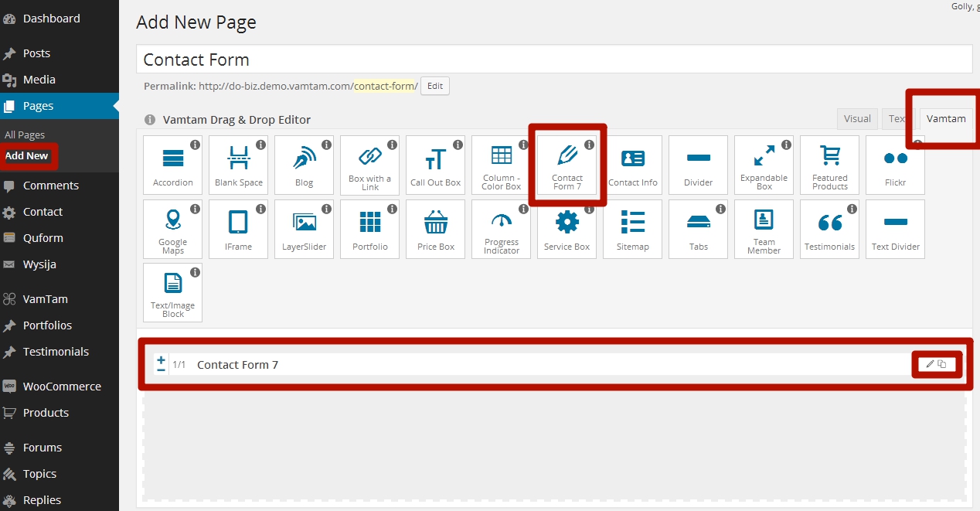
Task: Open the Products menu
Action: [x=60, y=413]
